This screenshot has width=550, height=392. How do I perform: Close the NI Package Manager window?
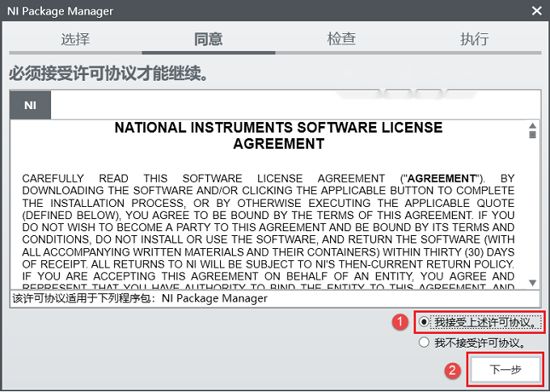[537, 11]
